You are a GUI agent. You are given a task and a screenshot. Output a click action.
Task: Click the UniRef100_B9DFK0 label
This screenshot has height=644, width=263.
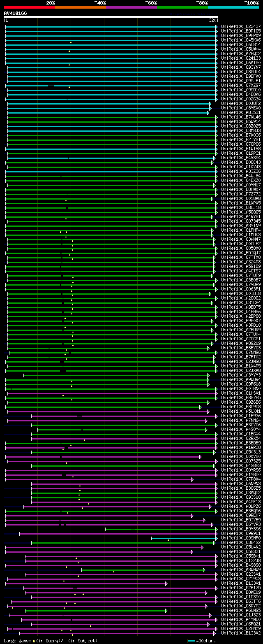[241, 76]
